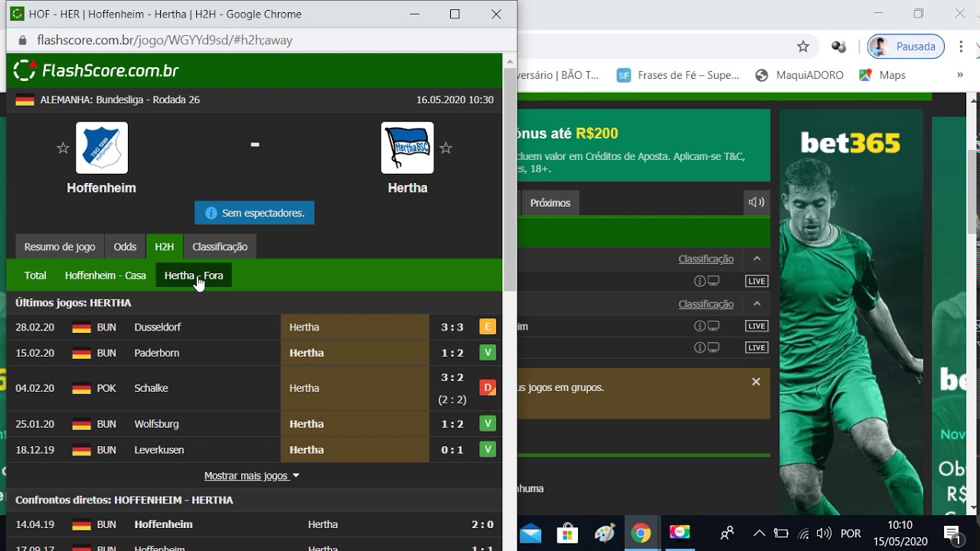Bookmark the page with the star in the background Chrome window
The height and width of the screenshot is (551, 980).
pos(803,47)
